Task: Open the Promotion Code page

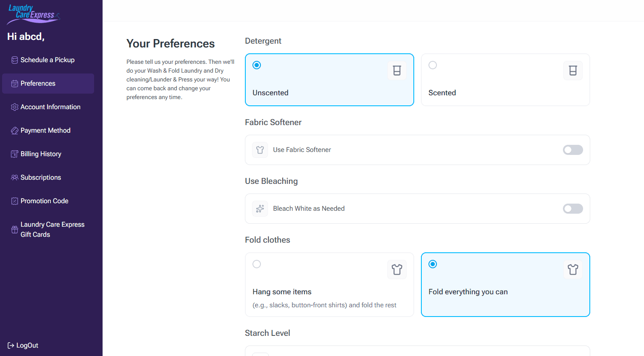Action: 48,201
